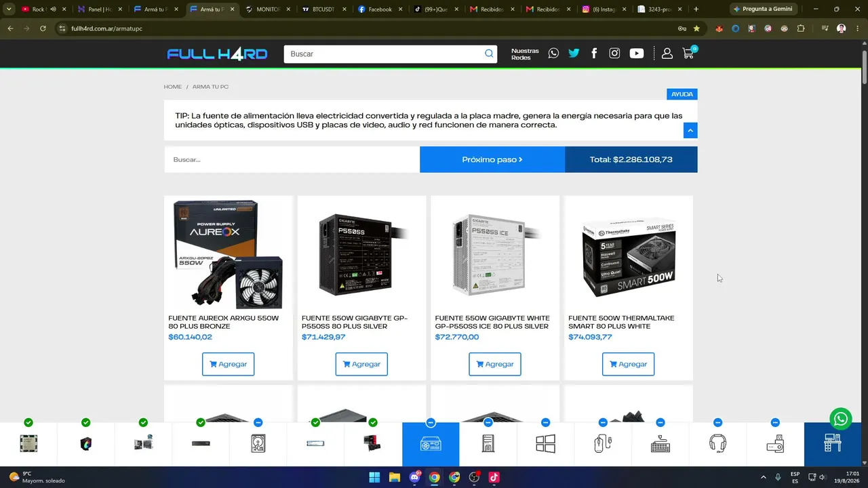
Task: Show hidden system tray icons
Action: click(x=763, y=477)
